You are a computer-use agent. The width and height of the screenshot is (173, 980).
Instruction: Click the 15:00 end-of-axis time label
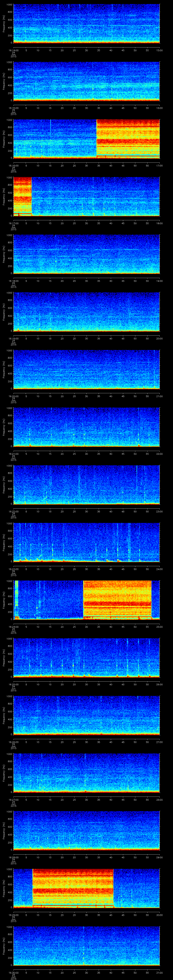coord(160,50)
